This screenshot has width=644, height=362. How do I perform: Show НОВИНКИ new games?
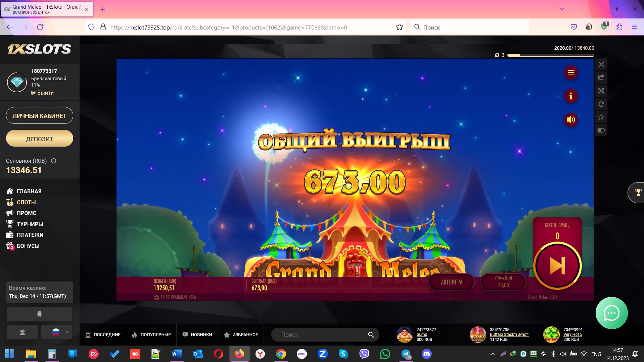point(197,334)
